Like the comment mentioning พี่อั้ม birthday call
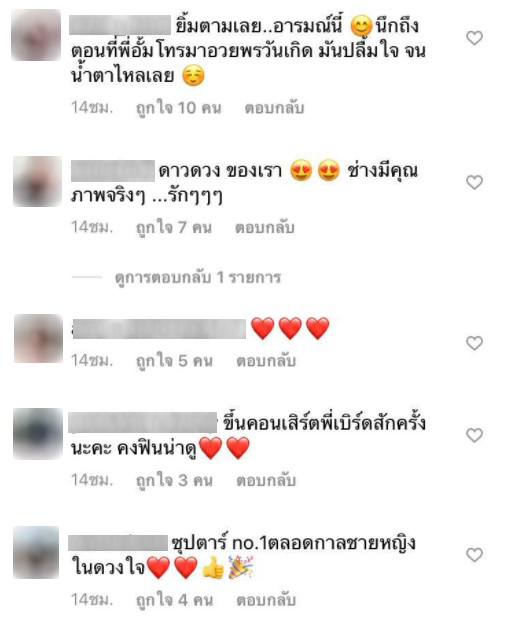This screenshot has width=512, height=625. [x=474, y=38]
